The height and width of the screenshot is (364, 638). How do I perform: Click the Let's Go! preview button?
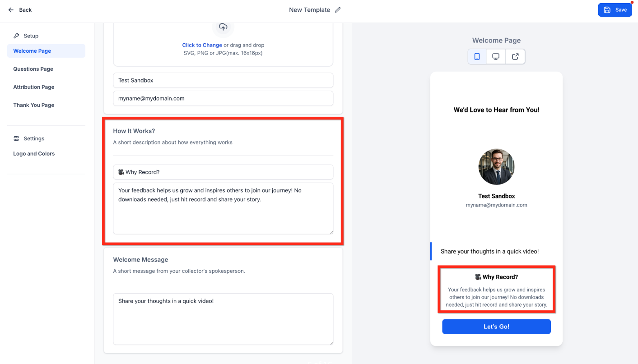coord(496,327)
